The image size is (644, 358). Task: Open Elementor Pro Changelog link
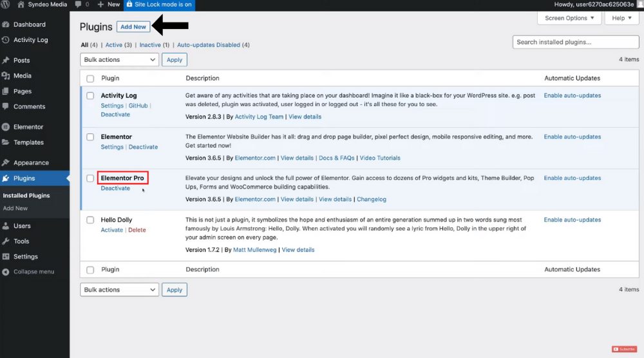coord(372,199)
